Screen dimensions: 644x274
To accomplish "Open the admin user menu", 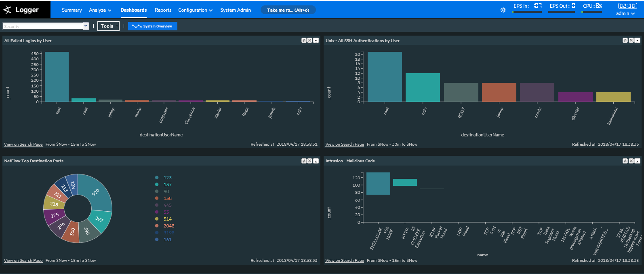I will click(625, 13).
